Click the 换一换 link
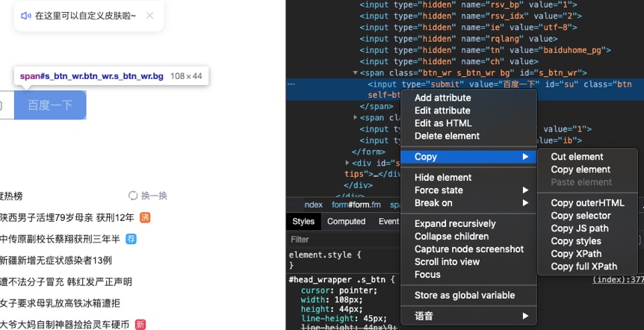The width and height of the screenshot is (644, 330). pos(154,196)
